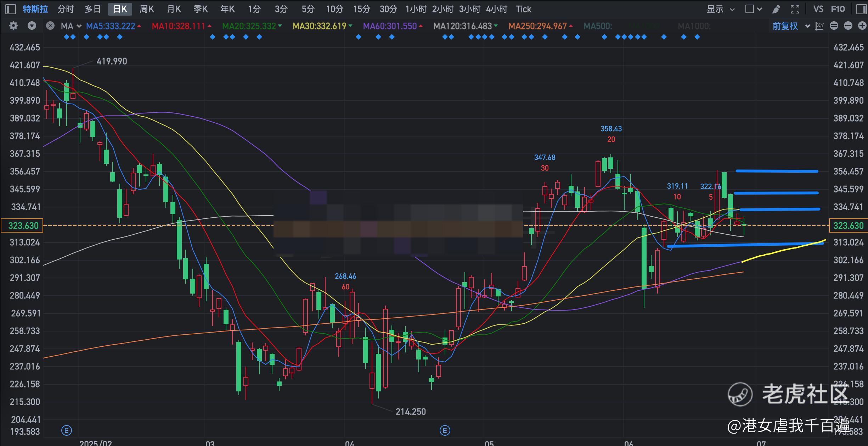Expand the square layout dropdown arrow
Viewport: 868px width, 446px height.
[760, 9]
